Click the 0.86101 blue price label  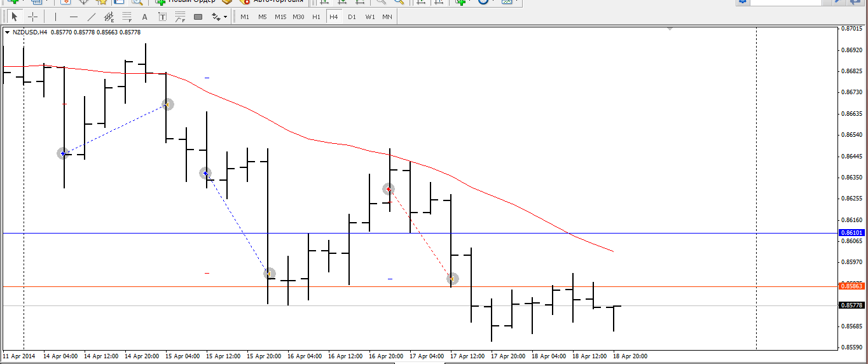[852, 234]
